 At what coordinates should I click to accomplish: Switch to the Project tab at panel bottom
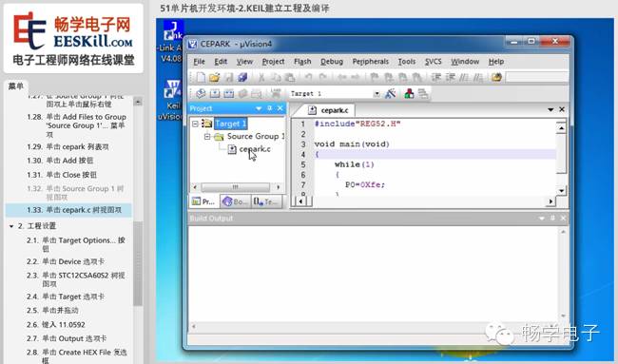point(203,201)
